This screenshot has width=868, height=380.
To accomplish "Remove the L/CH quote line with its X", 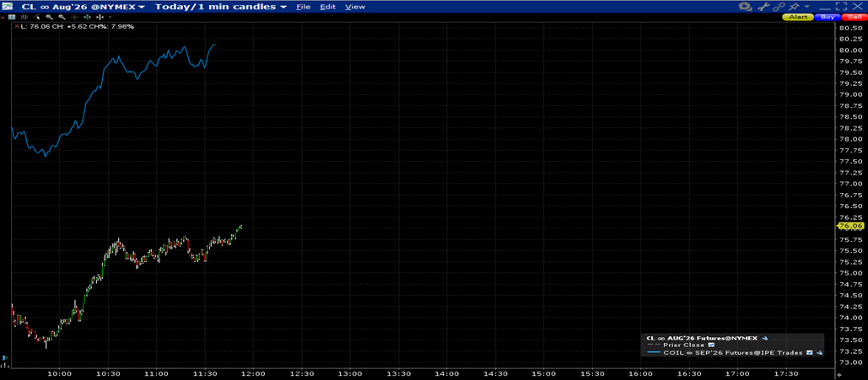I will (17, 26).
